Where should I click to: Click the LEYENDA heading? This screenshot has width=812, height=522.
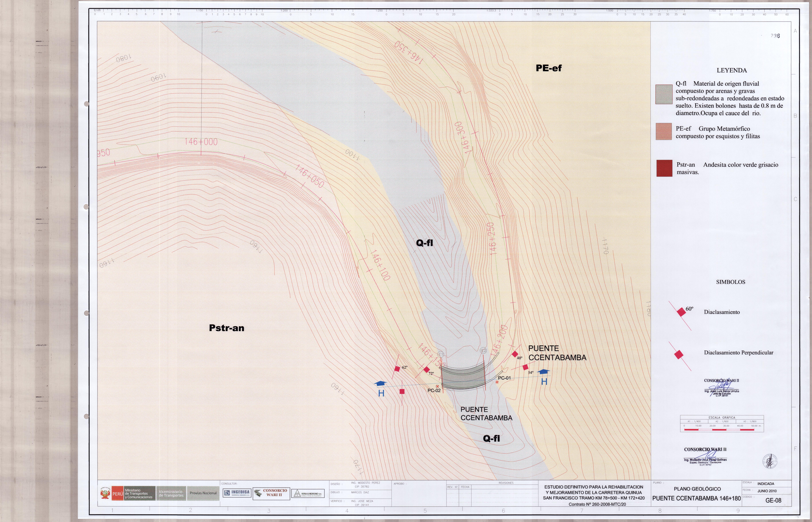point(732,71)
